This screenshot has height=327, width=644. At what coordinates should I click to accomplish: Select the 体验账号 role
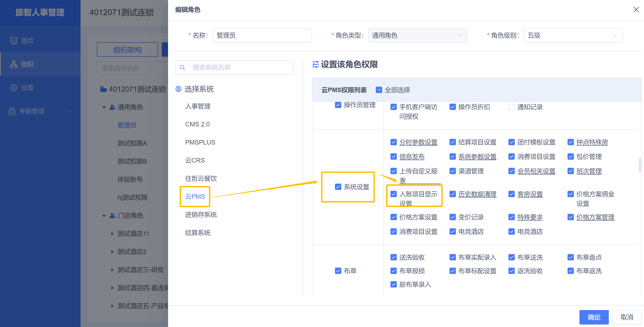point(130,180)
